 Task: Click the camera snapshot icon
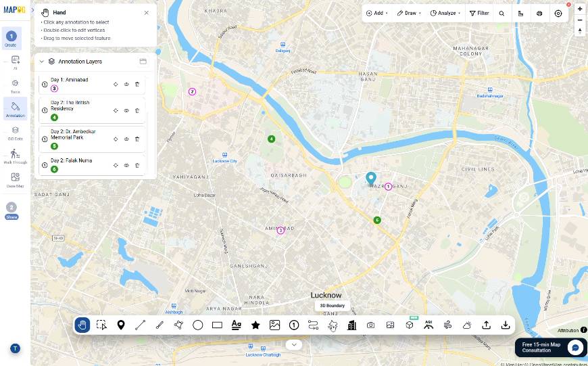click(x=371, y=325)
